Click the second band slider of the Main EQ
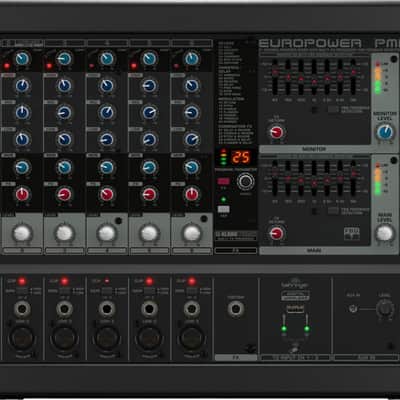Image resolution: width=400 pixels, height=400 pixels. (x=288, y=178)
